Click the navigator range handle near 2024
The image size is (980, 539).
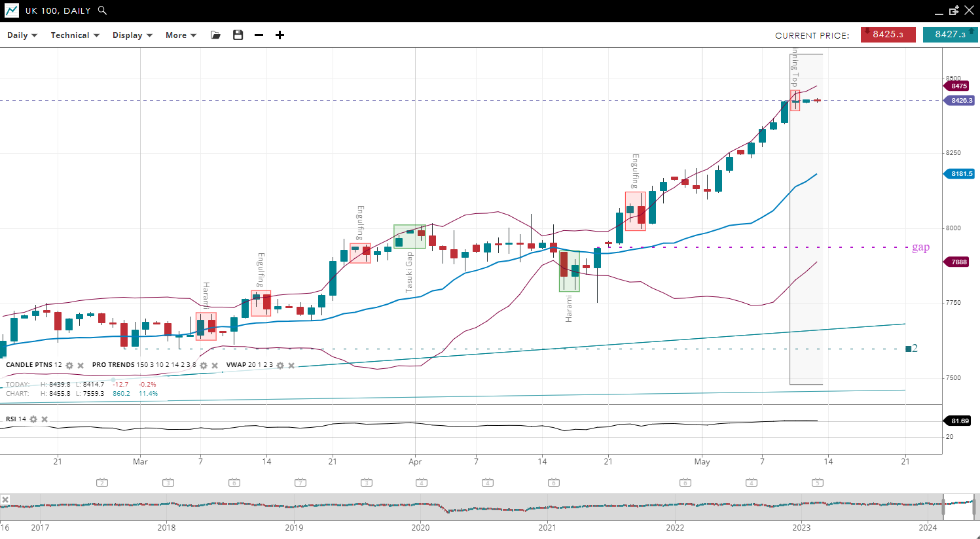943,507
